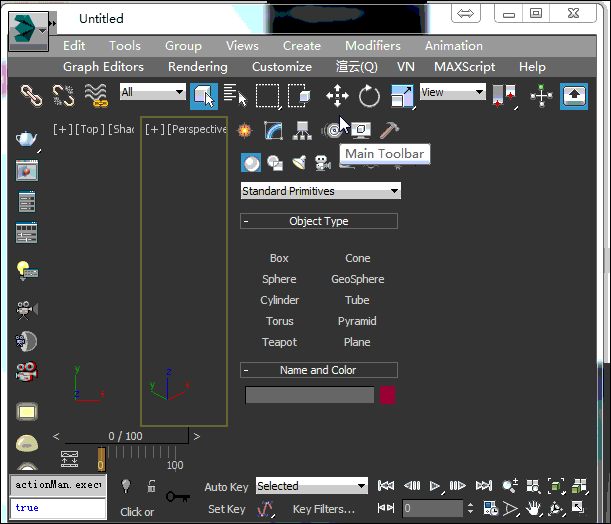This screenshot has width=611, height=524.
Task: Activate the Select and Rotate tool
Action: pos(369,96)
